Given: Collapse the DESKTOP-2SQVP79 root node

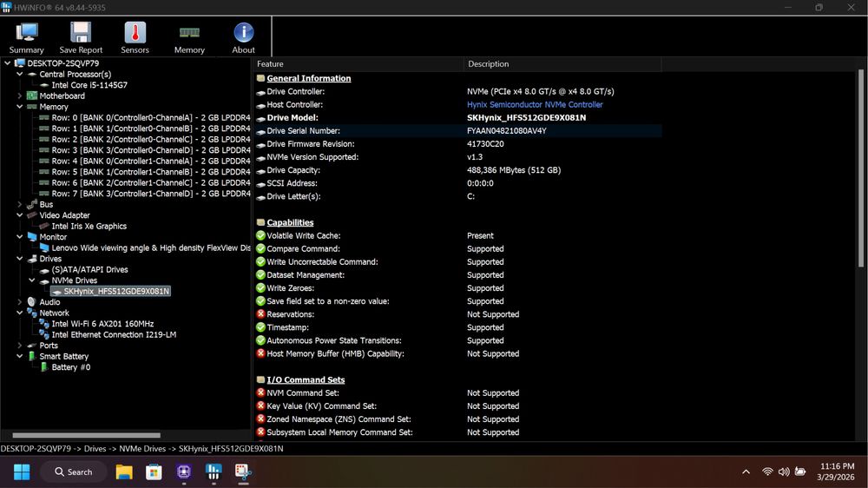Looking at the screenshot, I should click(x=7, y=63).
